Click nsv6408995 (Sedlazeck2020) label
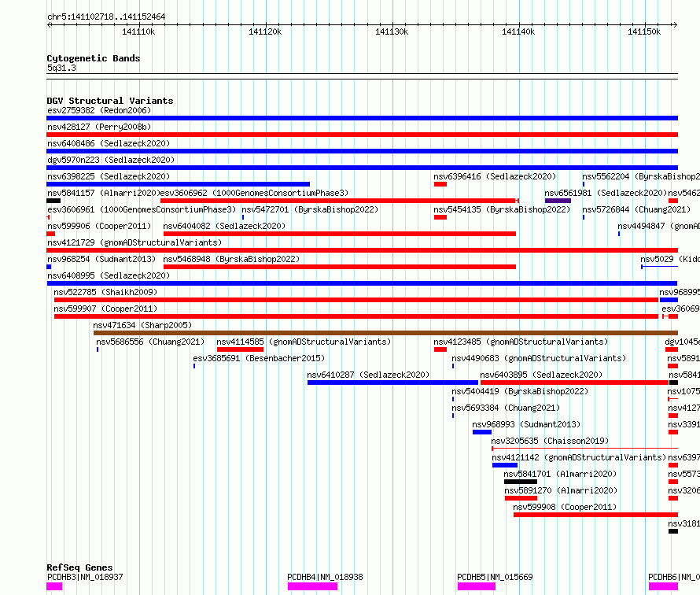 pos(109,275)
